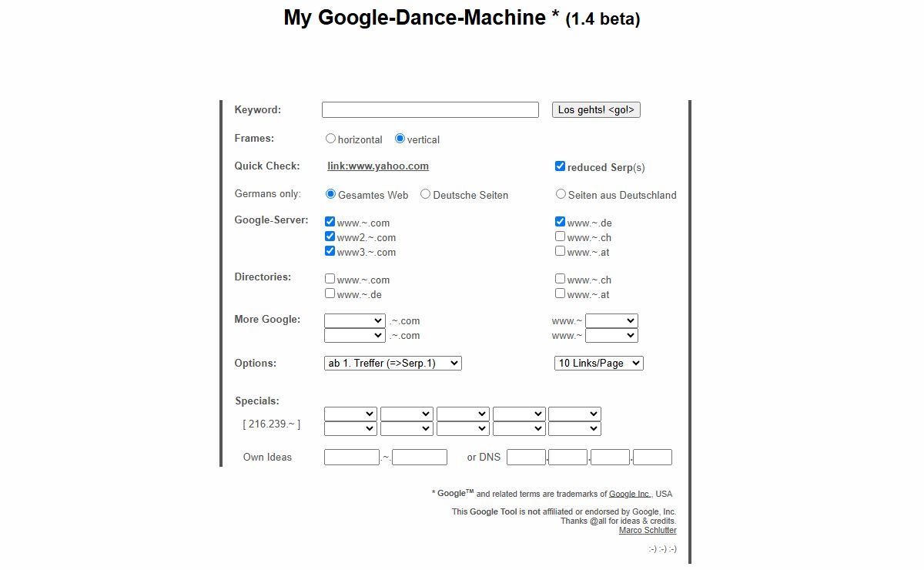
Task: Click the first DNS octet input field
Action: tap(526, 457)
